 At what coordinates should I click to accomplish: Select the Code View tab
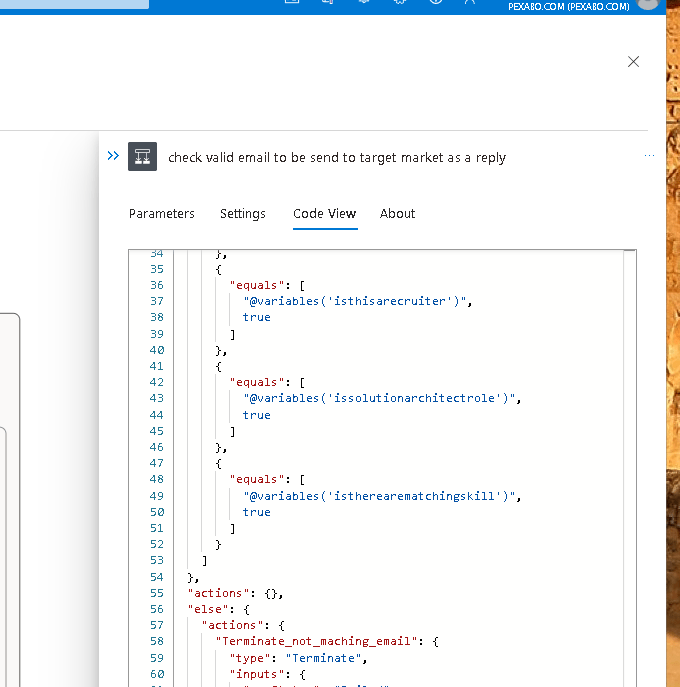tap(325, 213)
